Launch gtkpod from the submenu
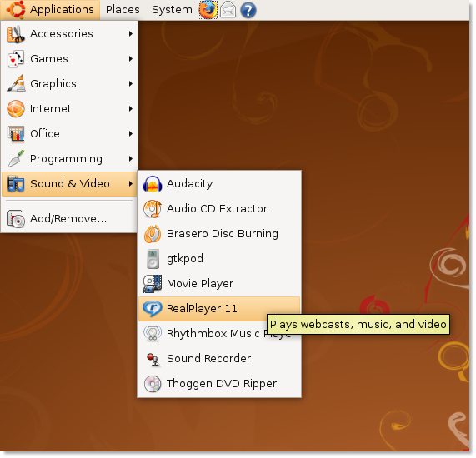The width and height of the screenshot is (476, 458). click(x=219, y=259)
